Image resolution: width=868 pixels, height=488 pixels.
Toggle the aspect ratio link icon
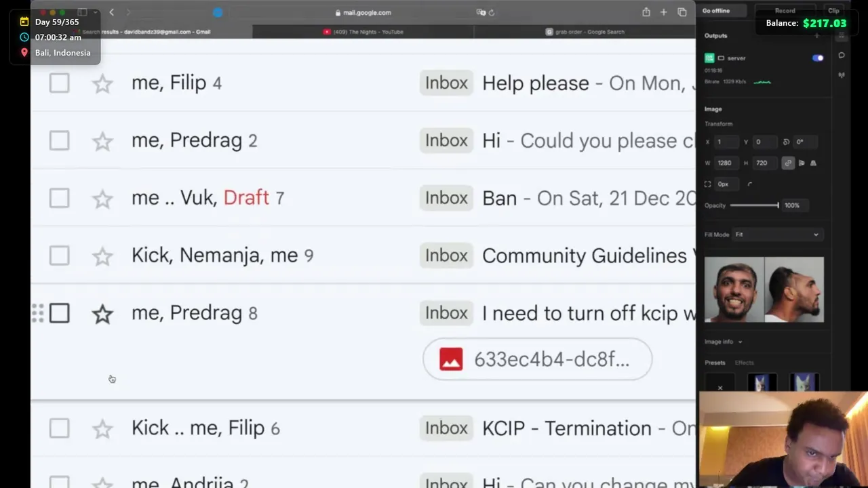pos(788,163)
